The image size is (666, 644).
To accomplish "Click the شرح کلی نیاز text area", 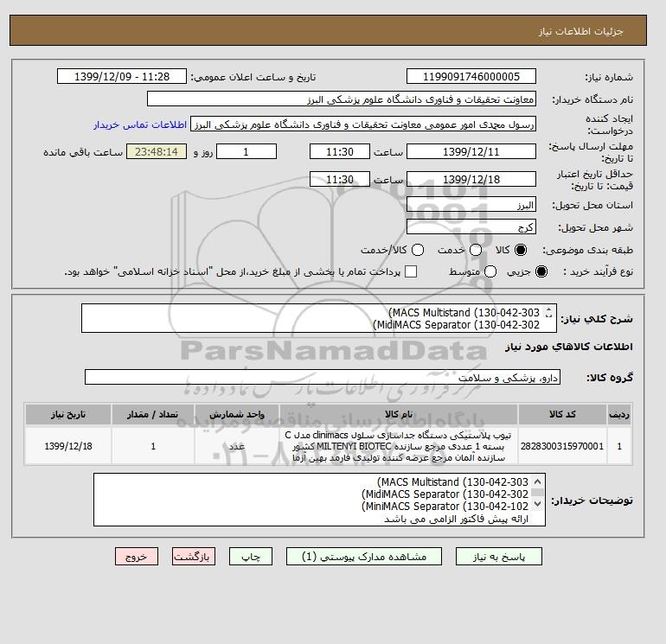I will pos(318,318).
